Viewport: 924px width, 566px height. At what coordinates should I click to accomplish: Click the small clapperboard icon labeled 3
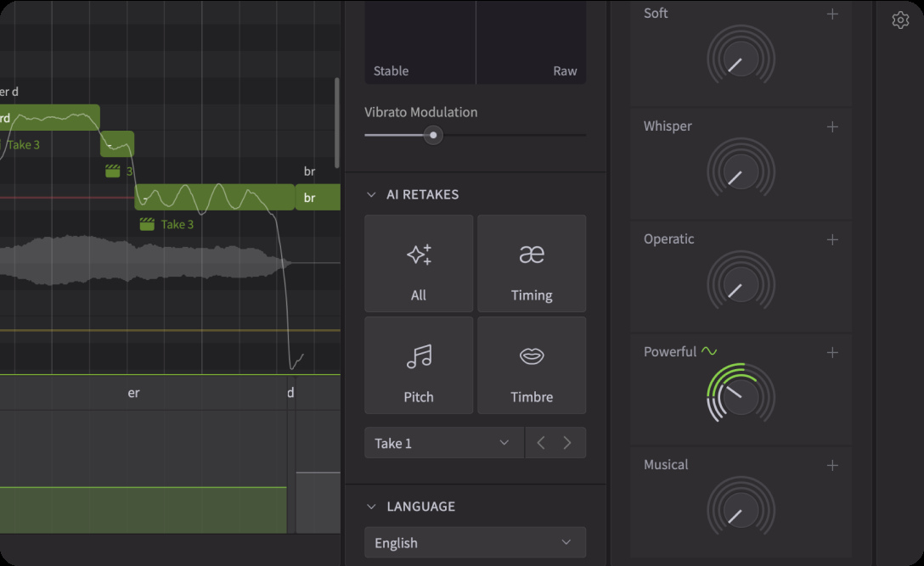[111, 169]
